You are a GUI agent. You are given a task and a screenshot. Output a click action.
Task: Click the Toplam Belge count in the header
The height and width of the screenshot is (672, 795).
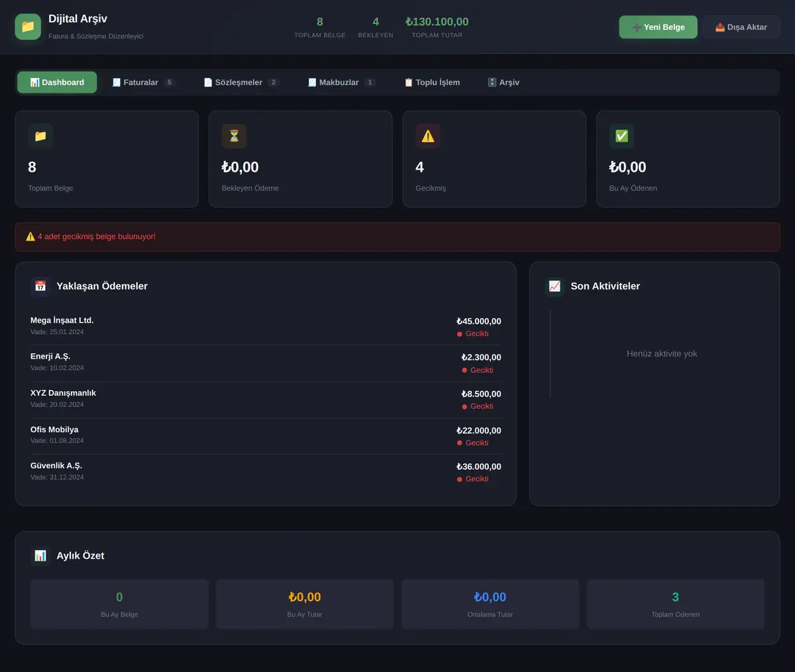pyautogui.click(x=320, y=22)
